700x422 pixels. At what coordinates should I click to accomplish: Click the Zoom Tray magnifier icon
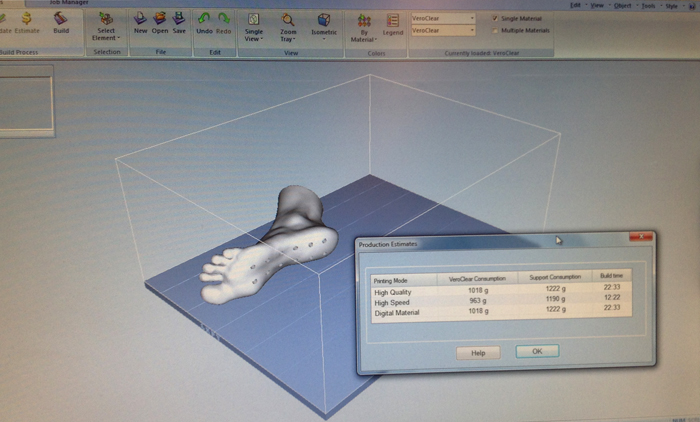click(288, 20)
